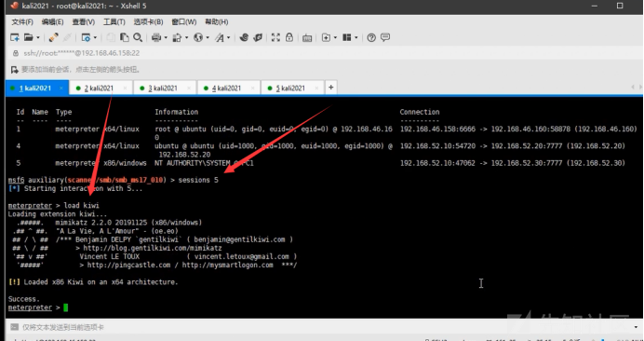Click the lock screen icon
This screenshot has width=644, height=341.
coord(289,38)
